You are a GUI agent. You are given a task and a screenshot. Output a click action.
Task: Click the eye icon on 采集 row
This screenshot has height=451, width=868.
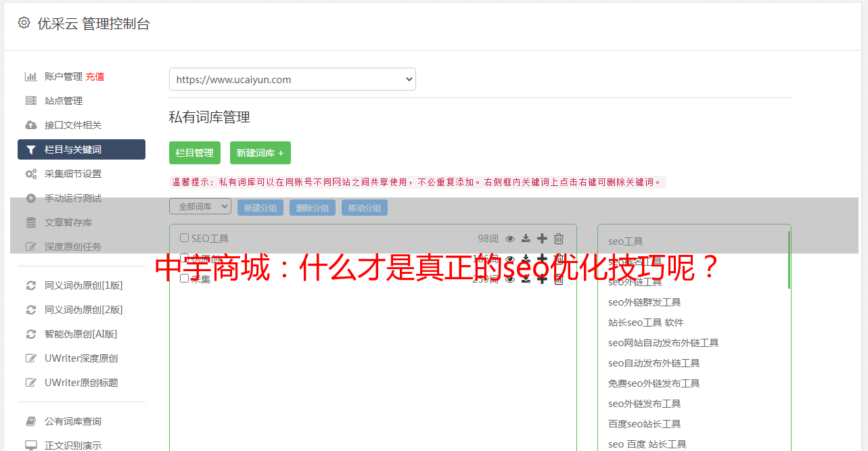510,279
